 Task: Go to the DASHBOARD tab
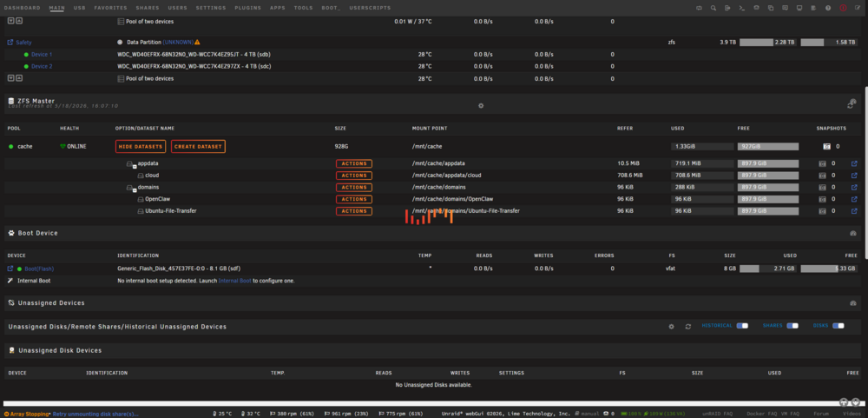[x=23, y=8]
